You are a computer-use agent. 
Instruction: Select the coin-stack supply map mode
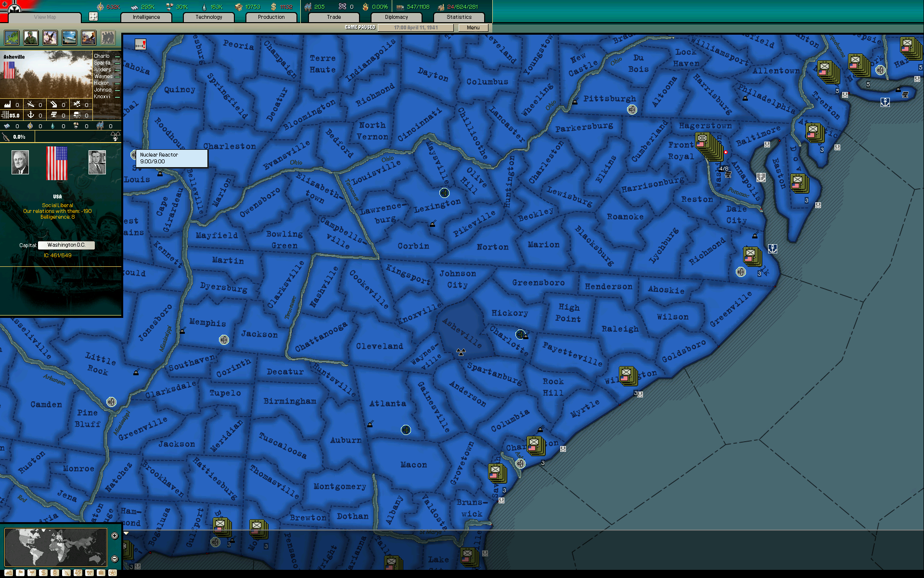click(x=55, y=573)
